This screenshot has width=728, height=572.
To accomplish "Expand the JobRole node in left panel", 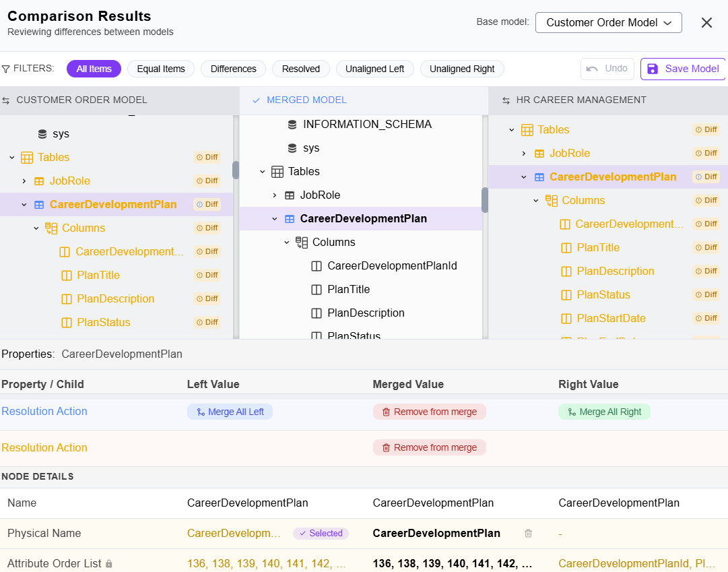I will pos(24,181).
